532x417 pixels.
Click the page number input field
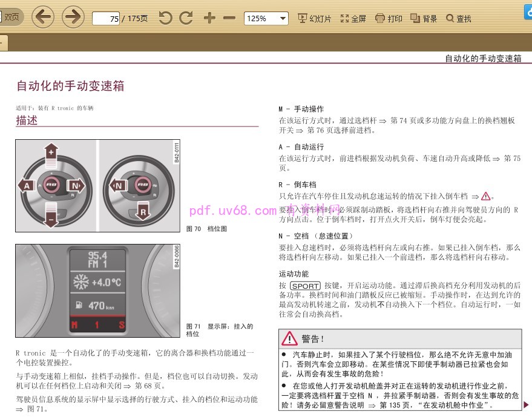(106, 19)
